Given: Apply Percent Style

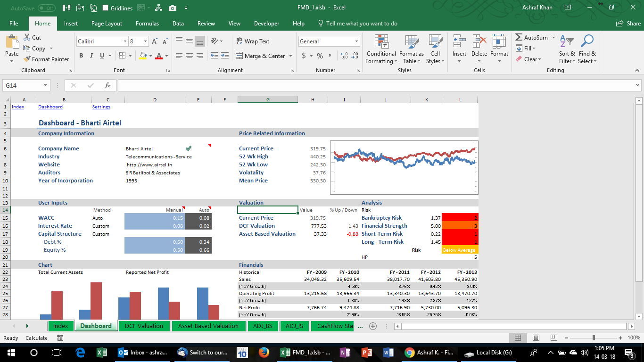Looking at the screenshot, I should [320, 56].
